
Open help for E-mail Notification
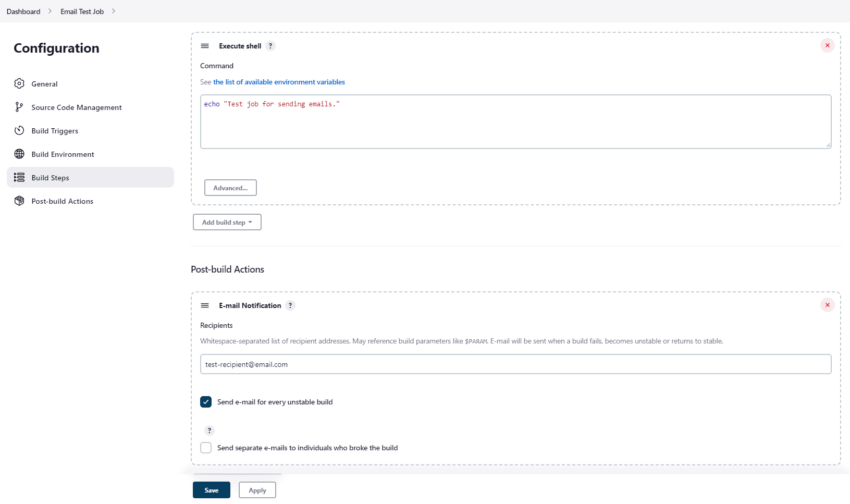click(x=290, y=305)
